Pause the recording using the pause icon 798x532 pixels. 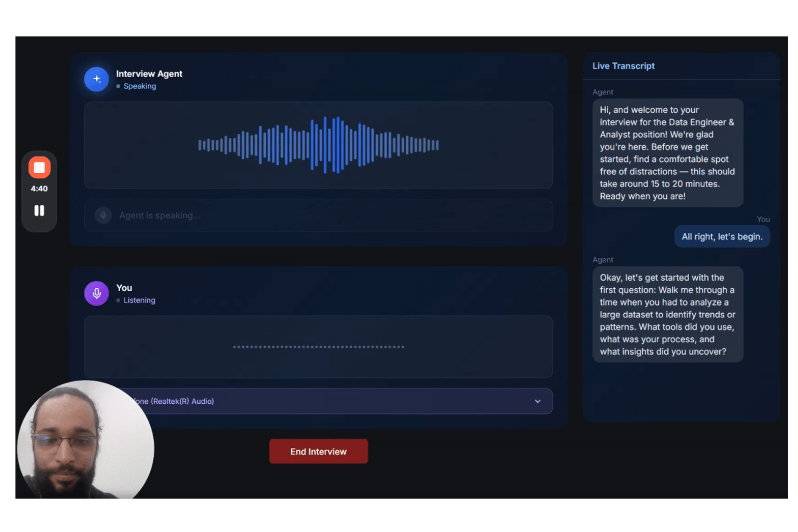39,210
